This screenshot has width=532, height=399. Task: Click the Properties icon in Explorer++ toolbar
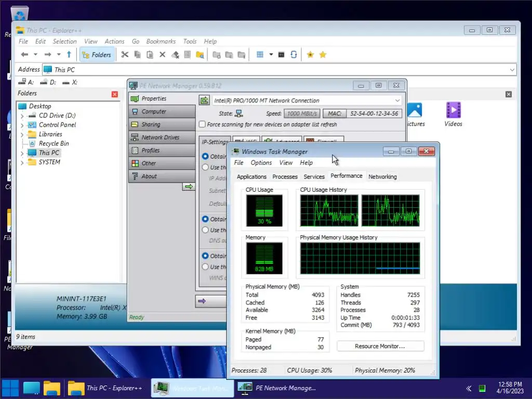[187, 55]
